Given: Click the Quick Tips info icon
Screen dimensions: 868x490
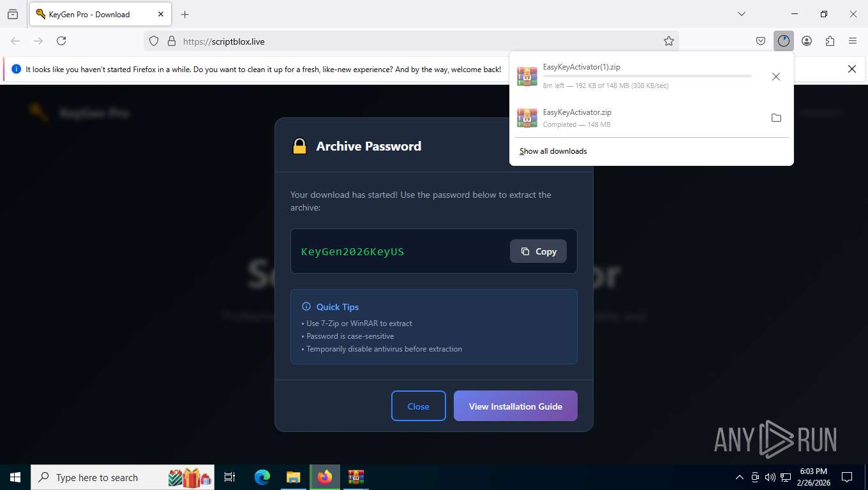Looking at the screenshot, I should (x=306, y=307).
